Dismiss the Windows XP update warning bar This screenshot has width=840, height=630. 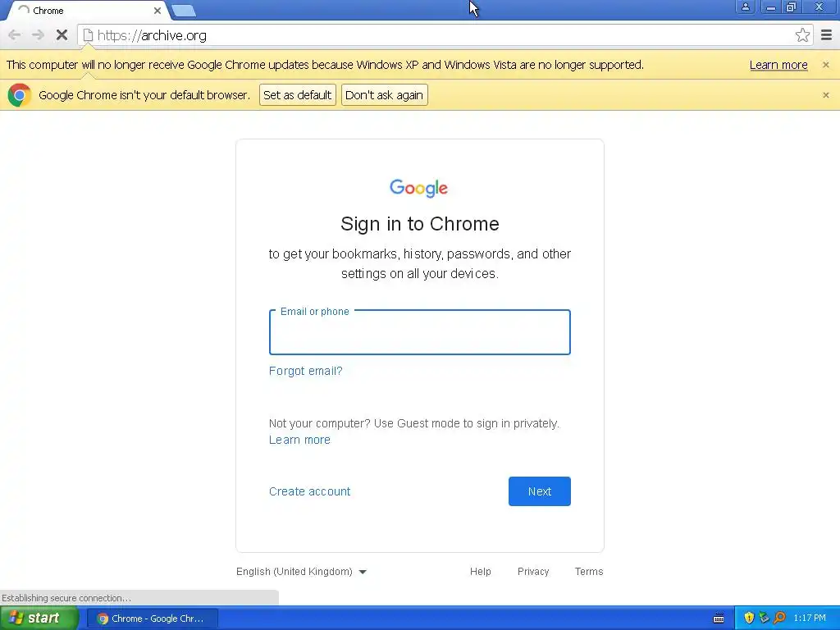[825, 65]
